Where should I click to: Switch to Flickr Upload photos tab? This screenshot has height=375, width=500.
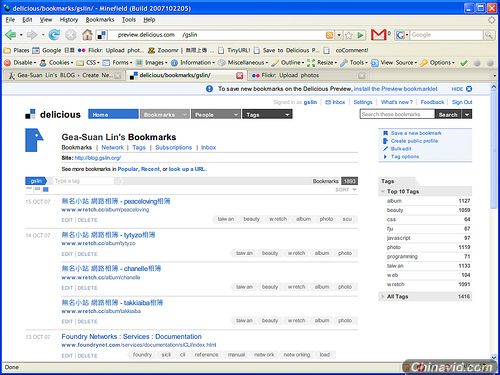[x=307, y=75]
